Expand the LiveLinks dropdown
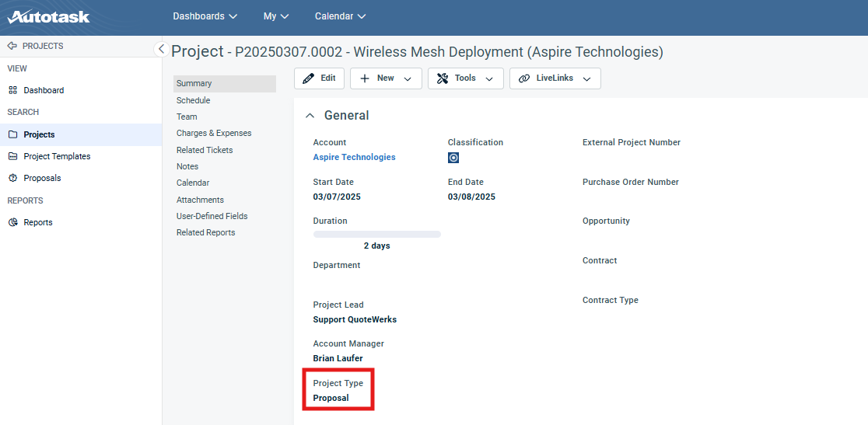Screen dimensions: 868x425 coord(555,78)
